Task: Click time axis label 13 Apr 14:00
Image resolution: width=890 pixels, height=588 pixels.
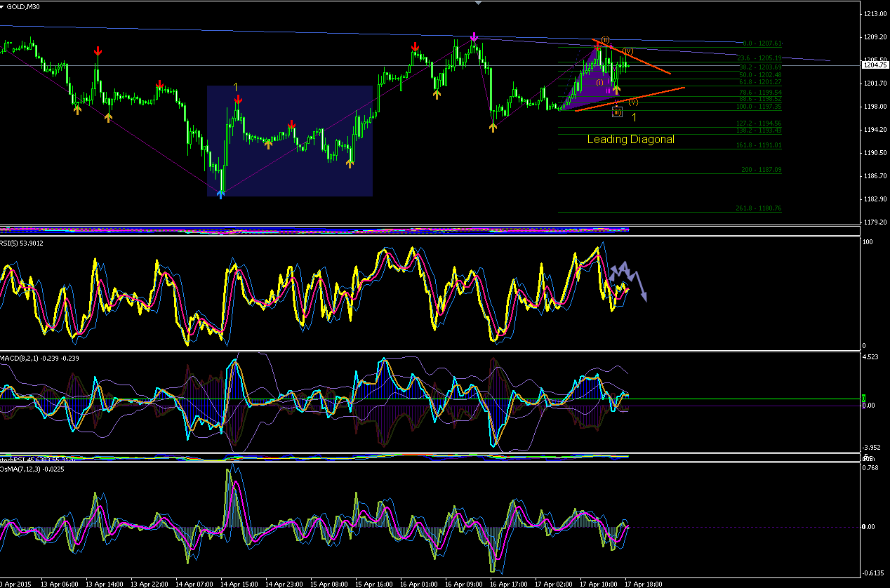Action: click(x=105, y=584)
